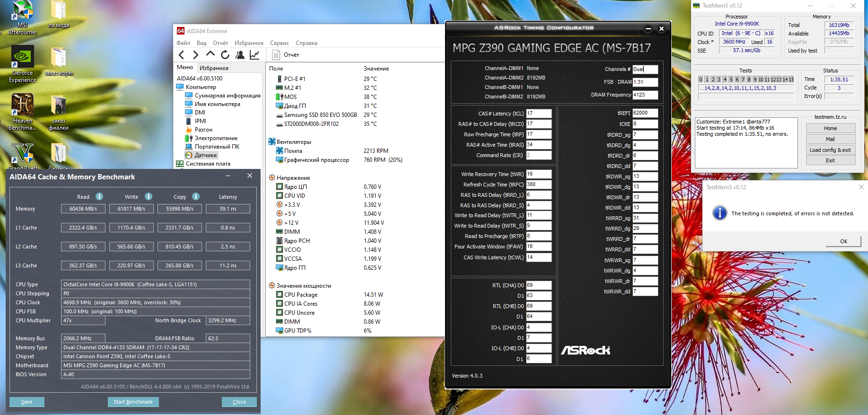Viewport: 868px width, 415px height.
Task: Show info for the Read column
Action: pyautogui.click(x=99, y=196)
